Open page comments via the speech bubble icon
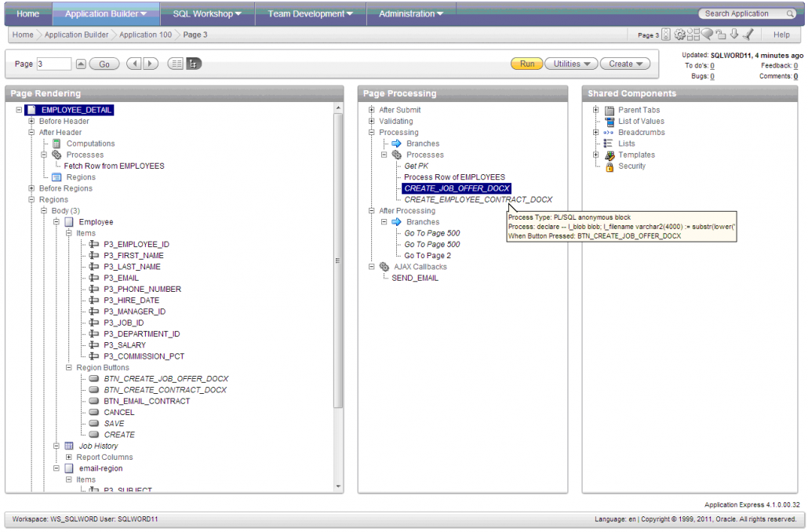 (708, 34)
